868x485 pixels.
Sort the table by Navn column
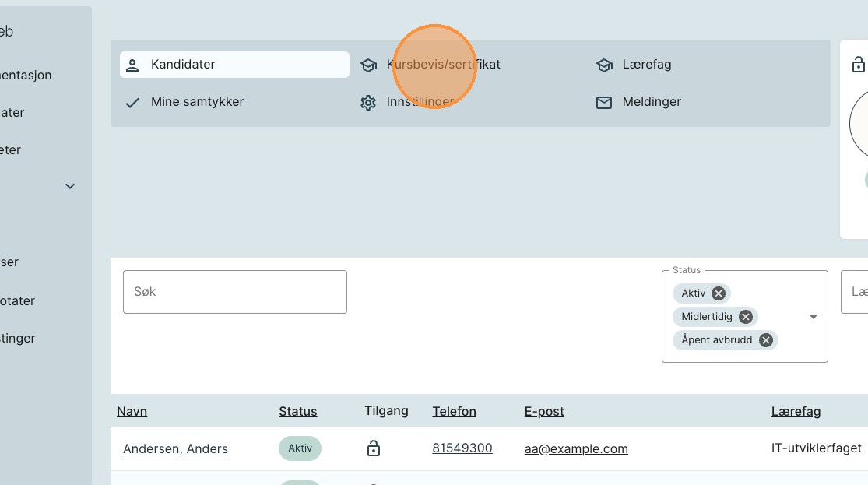[132, 411]
